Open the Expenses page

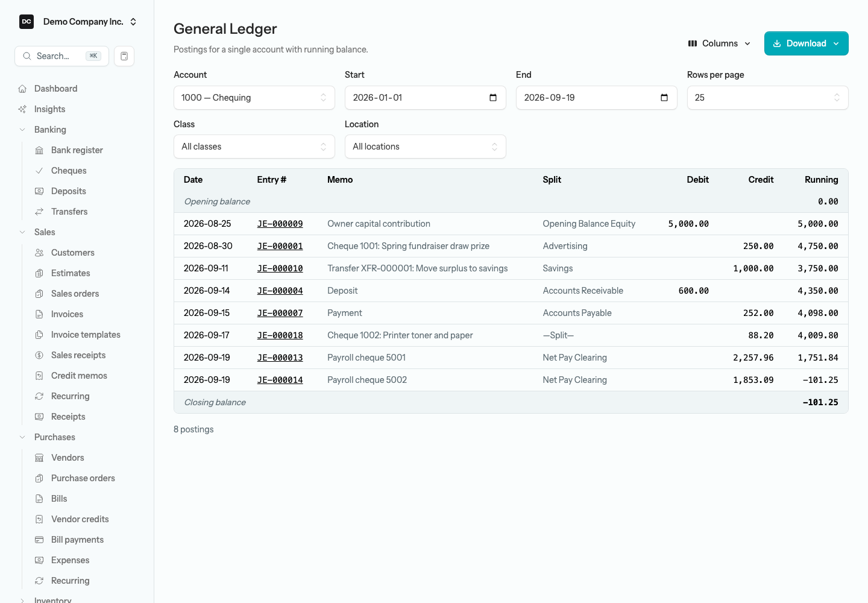(x=70, y=560)
